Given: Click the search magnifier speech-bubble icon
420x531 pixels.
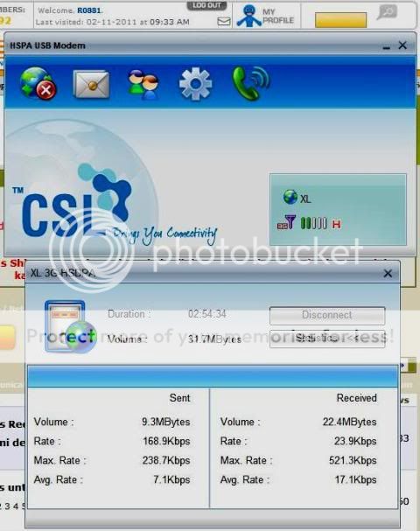Looking at the screenshot, I should point(387,12).
